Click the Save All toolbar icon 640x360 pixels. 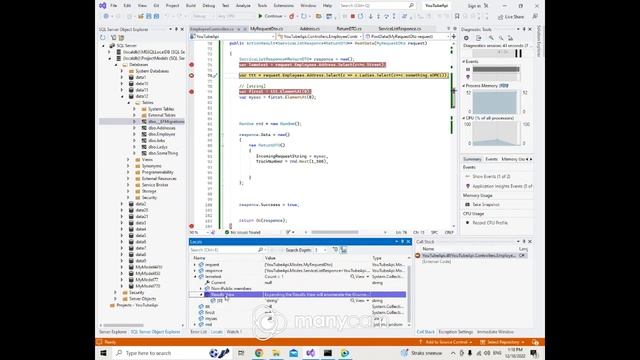pyautogui.click(x=156, y=16)
